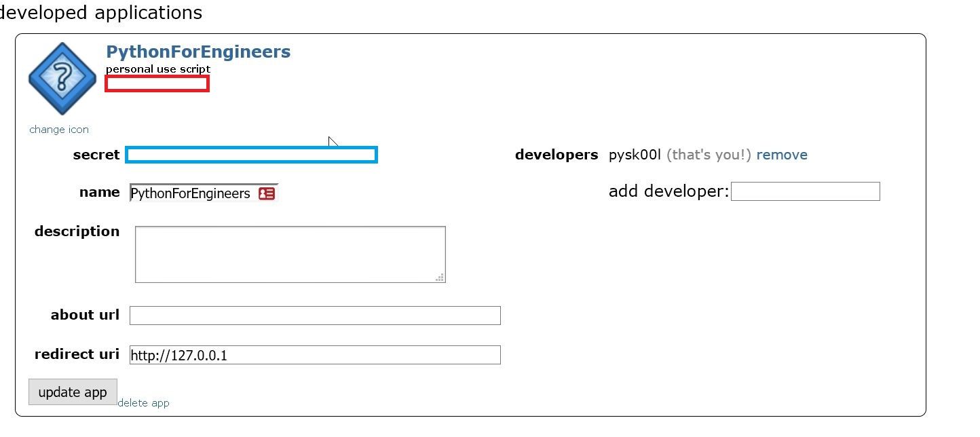The width and height of the screenshot is (980, 437).
Task: Click the blue question mark app icon
Action: coord(62,78)
